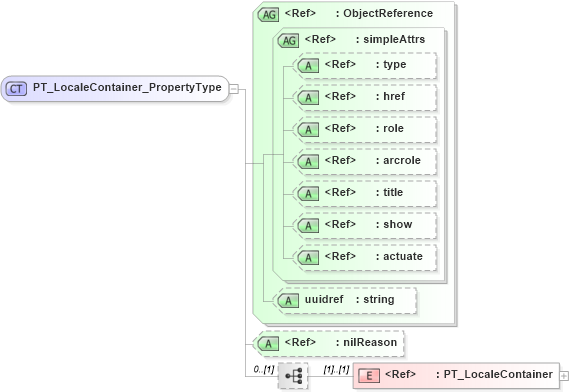569x392 pixels.
Task: Select the ': title' attribute text
Action: tap(389, 192)
